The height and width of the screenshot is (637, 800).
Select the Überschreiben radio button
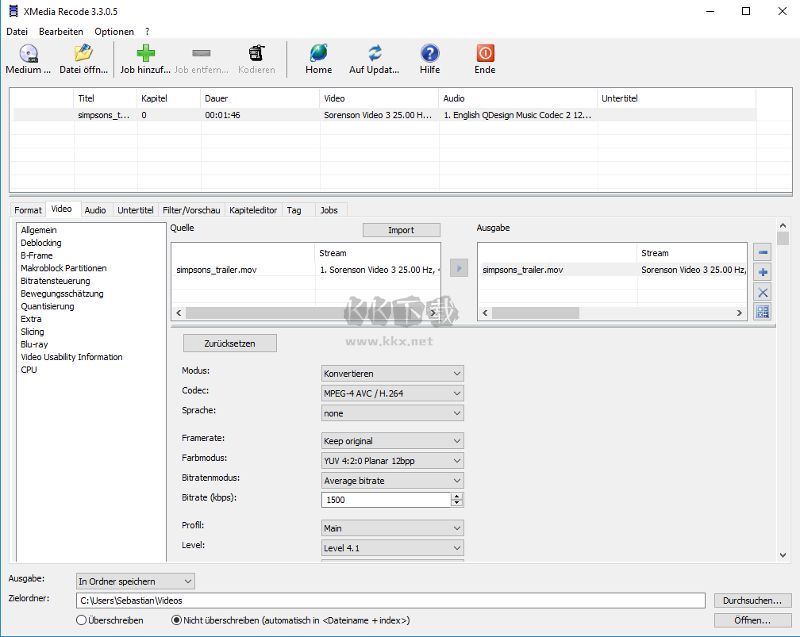(82, 620)
